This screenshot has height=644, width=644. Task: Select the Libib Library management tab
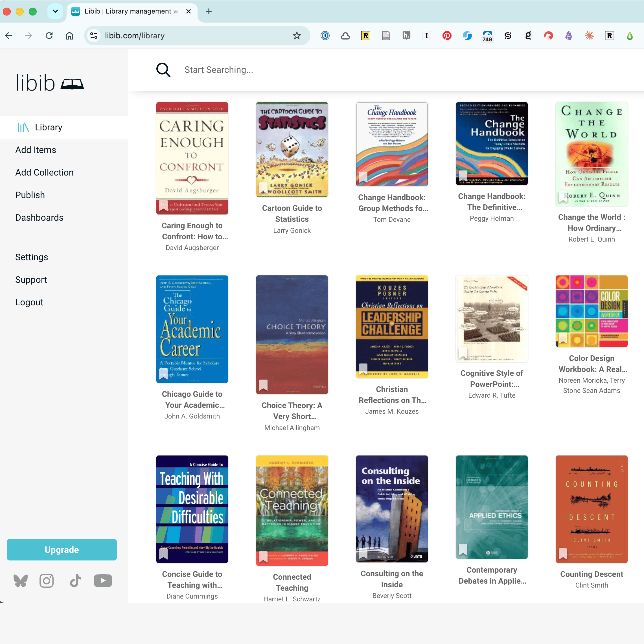tap(132, 11)
